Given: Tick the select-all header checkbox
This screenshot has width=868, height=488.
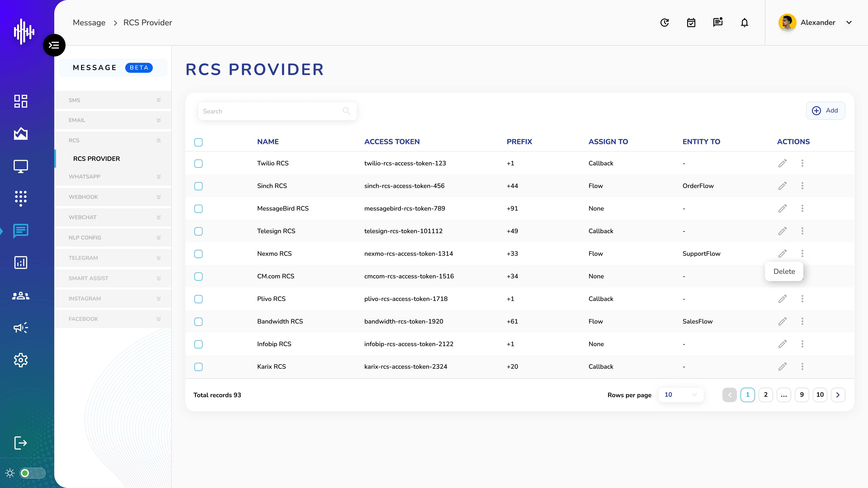Looking at the screenshot, I should click(x=198, y=142).
